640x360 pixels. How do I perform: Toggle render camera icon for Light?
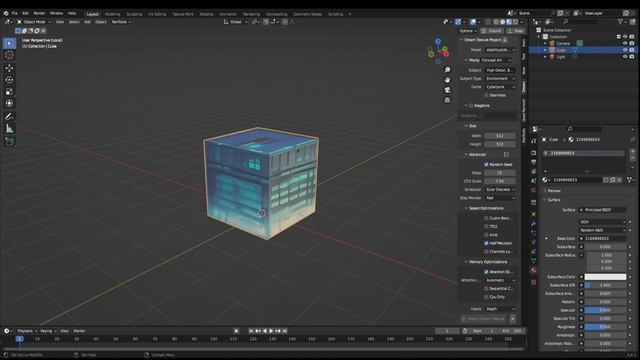(x=632, y=57)
